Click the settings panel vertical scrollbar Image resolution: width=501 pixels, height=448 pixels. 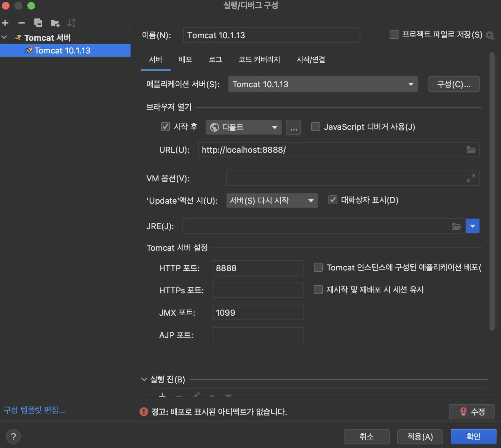492,192
